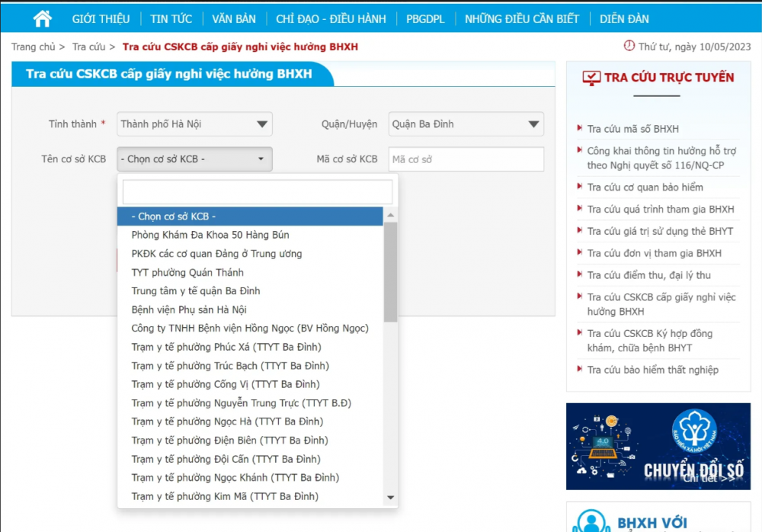
Task: Go to the home page icon
Action: click(x=42, y=18)
